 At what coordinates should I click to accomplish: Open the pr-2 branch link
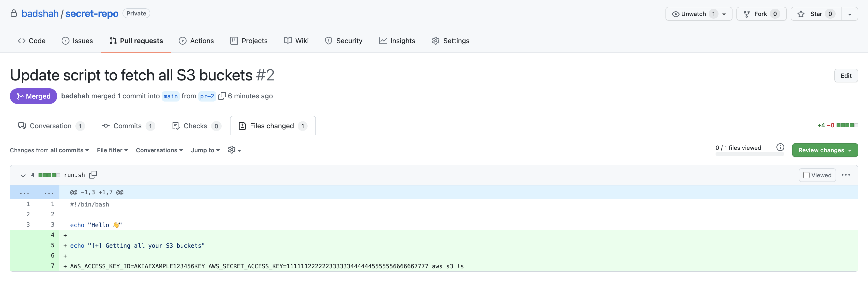(x=206, y=96)
